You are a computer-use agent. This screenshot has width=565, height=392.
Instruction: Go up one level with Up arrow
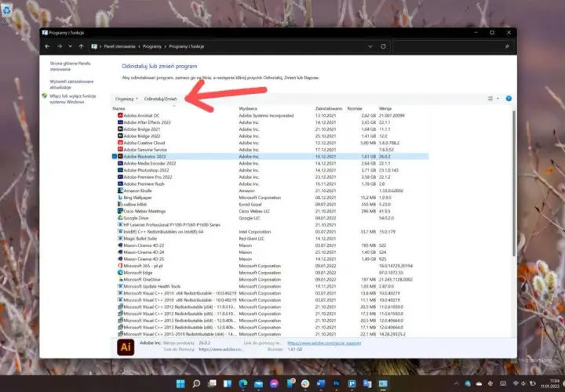pyautogui.click(x=81, y=46)
